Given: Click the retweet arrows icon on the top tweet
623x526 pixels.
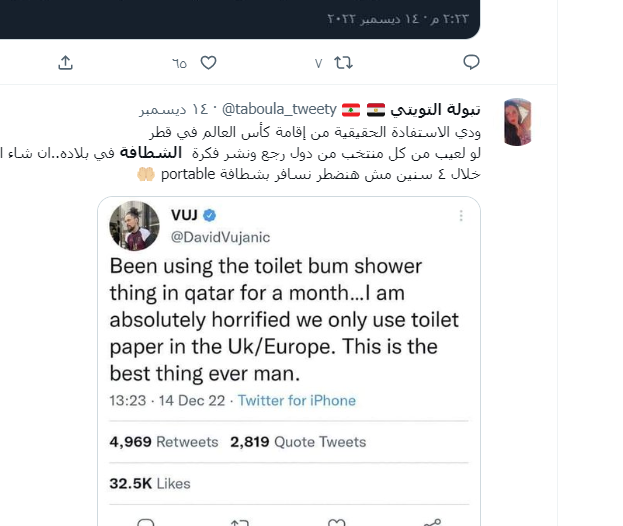Looking at the screenshot, I should click(x=343, y=62).
